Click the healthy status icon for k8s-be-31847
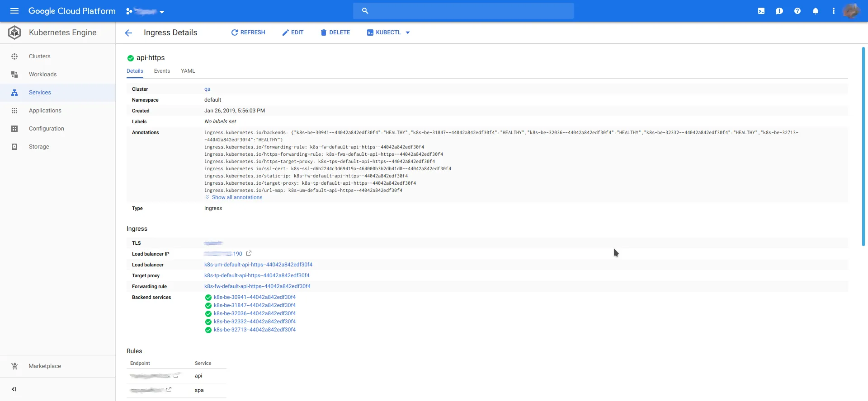The height and width of the screenshot is (401, 868). point(208,306)
